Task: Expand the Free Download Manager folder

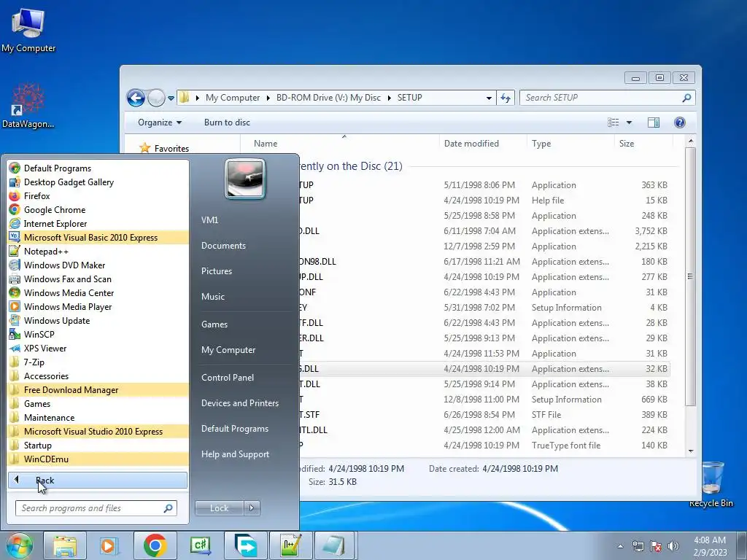Action: coord(98,389)
